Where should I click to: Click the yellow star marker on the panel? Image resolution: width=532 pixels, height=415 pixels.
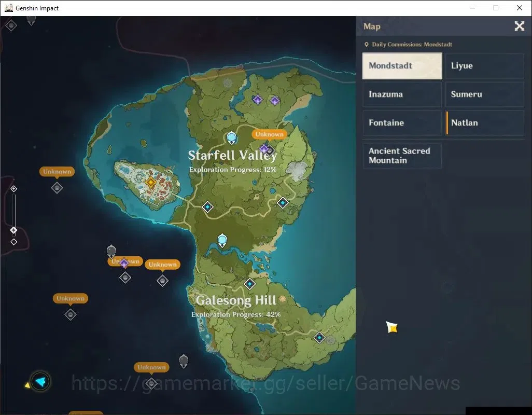coord(391,327)
